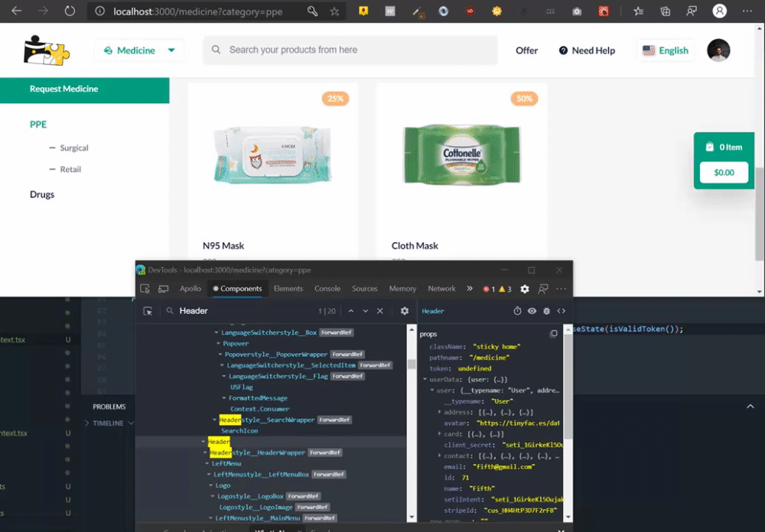Image resolution: width=765 pixels, height=532 pixels.
Task: Open the Medicine category dropdown
Action: (139, 50)
